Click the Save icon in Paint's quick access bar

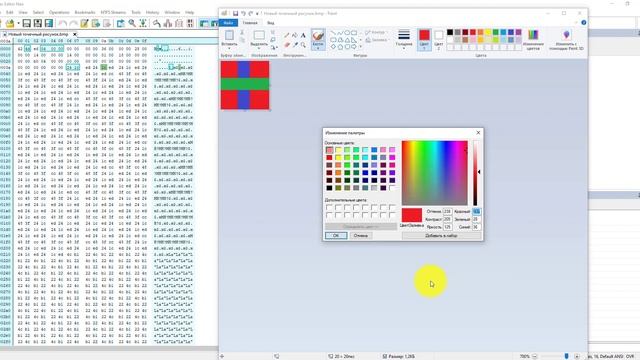coord(236,13)
